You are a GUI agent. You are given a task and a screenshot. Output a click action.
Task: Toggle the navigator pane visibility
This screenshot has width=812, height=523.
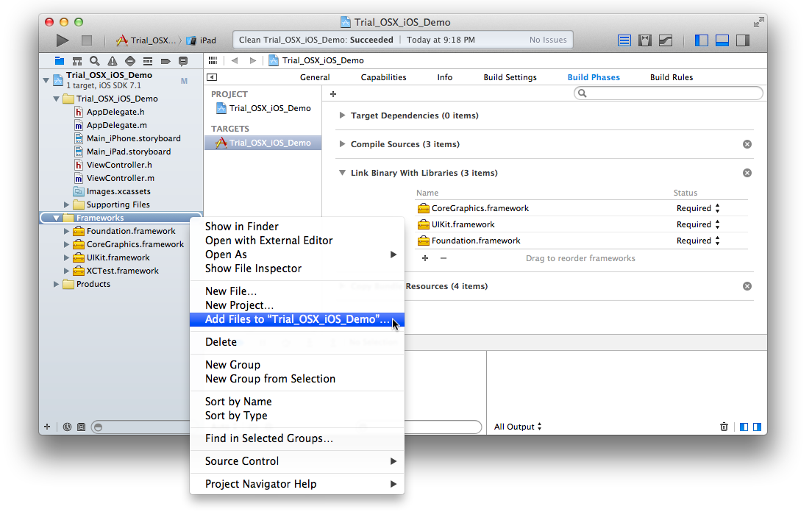pyautogui.click(x=702, y=40)
